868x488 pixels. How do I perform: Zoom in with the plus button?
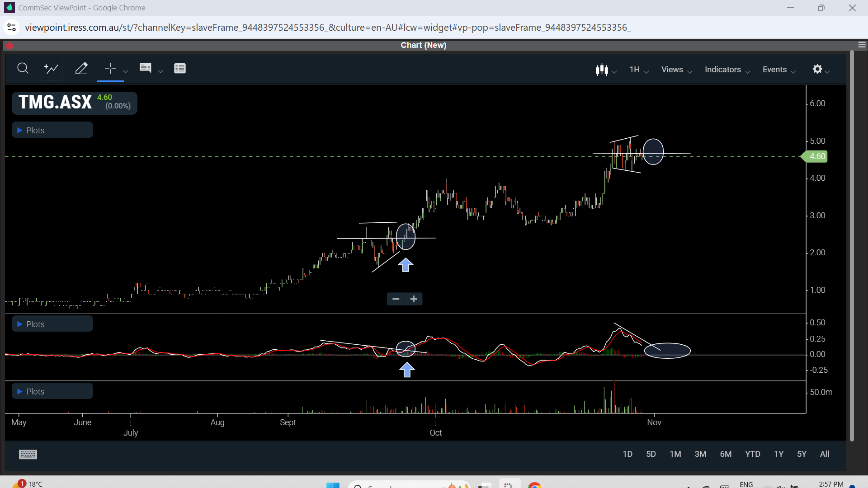(x=414, y=299)
